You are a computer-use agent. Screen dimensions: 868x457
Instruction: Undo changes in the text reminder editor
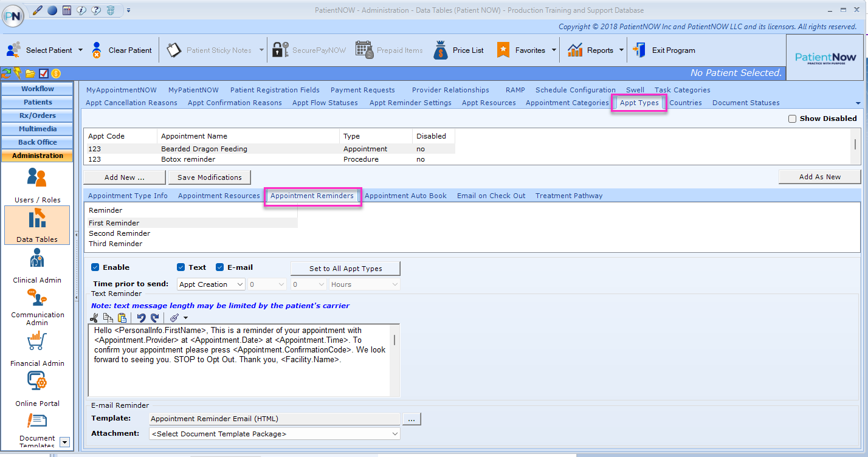click(142, 317)
